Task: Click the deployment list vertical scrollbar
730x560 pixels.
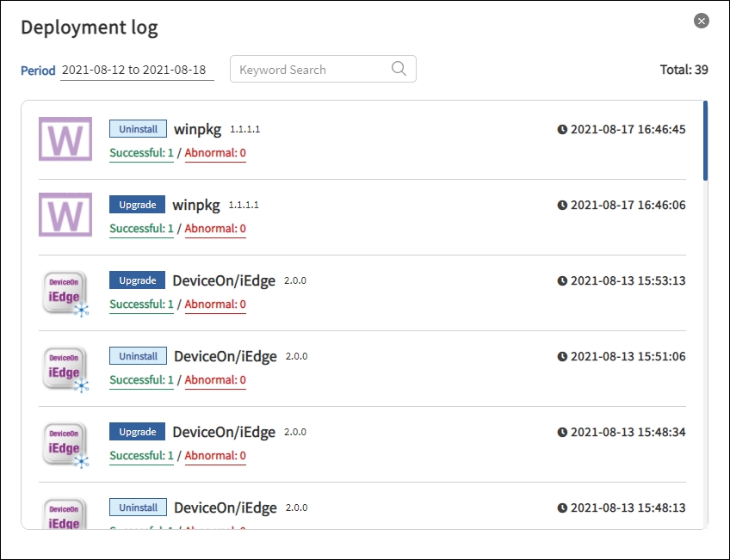Action: click(x=705, y=141)
